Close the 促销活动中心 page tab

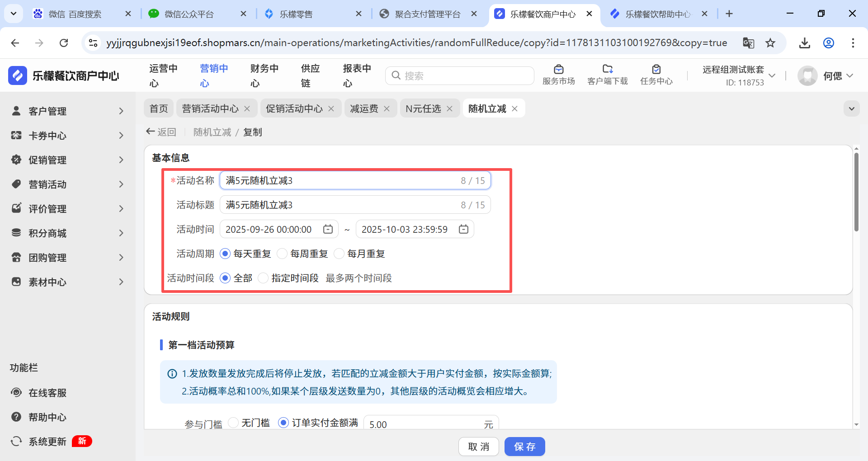pos(331,108)
